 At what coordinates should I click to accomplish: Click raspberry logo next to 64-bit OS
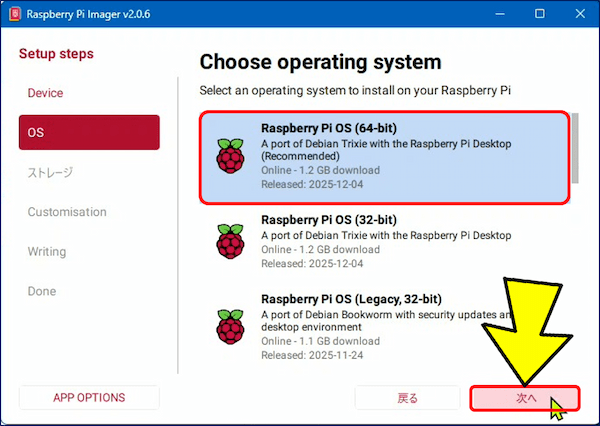[230, 157]
